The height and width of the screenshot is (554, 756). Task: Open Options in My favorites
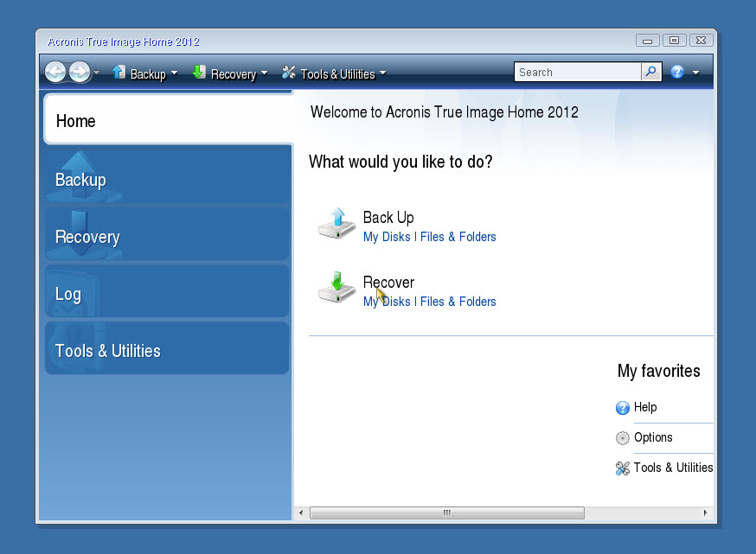point(653,437)
